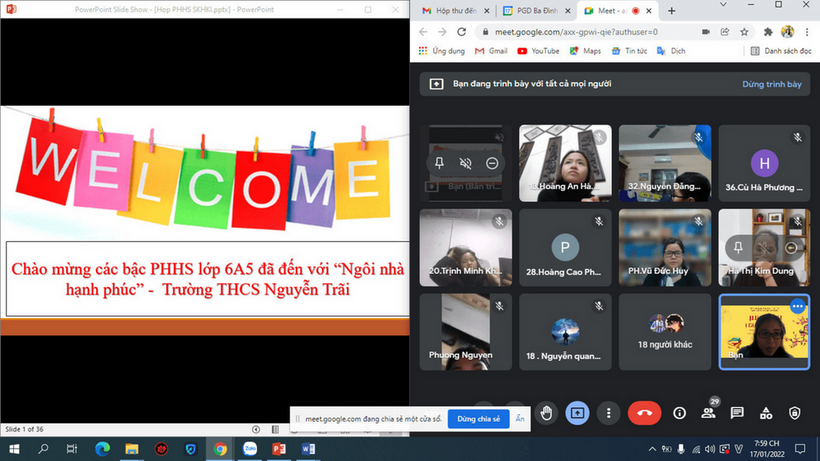Click the Dừng chia sẻ button
Image resolution: width=820 pixels, height=461 pixels.
(x=479, y=419)
